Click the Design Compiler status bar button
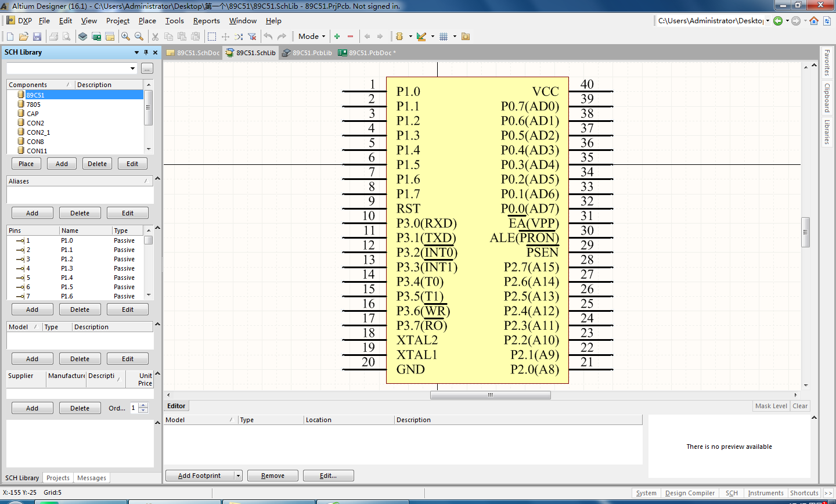Viewport: 836px width, 504px height. [690, 493]
